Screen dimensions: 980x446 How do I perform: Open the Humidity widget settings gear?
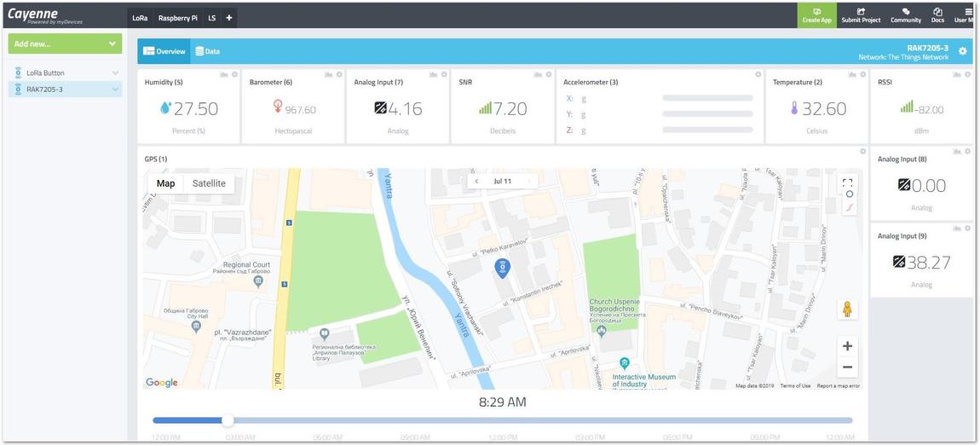coord(234,74)
